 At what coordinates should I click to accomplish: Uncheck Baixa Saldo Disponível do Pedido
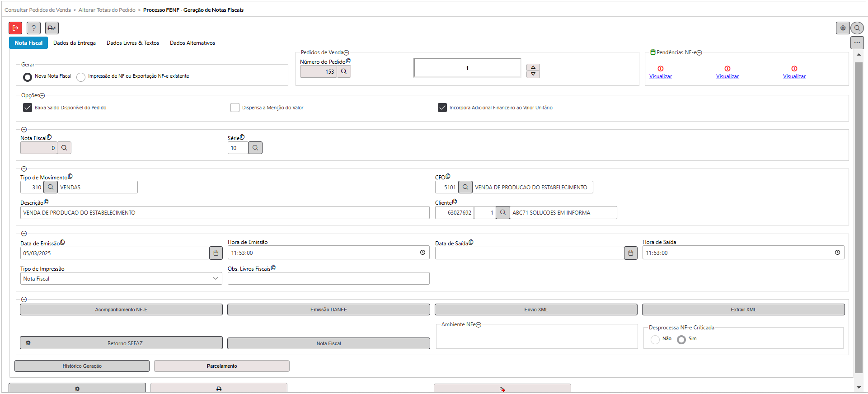[28, 108]
